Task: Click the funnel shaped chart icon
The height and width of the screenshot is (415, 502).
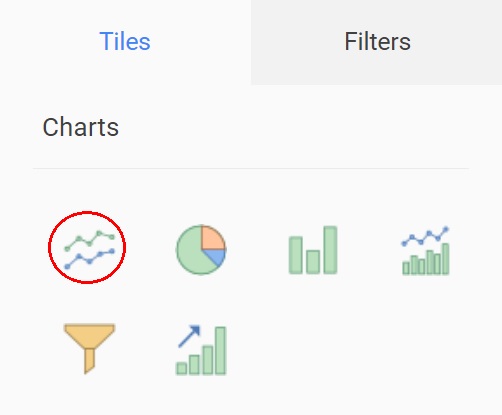Action: [89, 349]
